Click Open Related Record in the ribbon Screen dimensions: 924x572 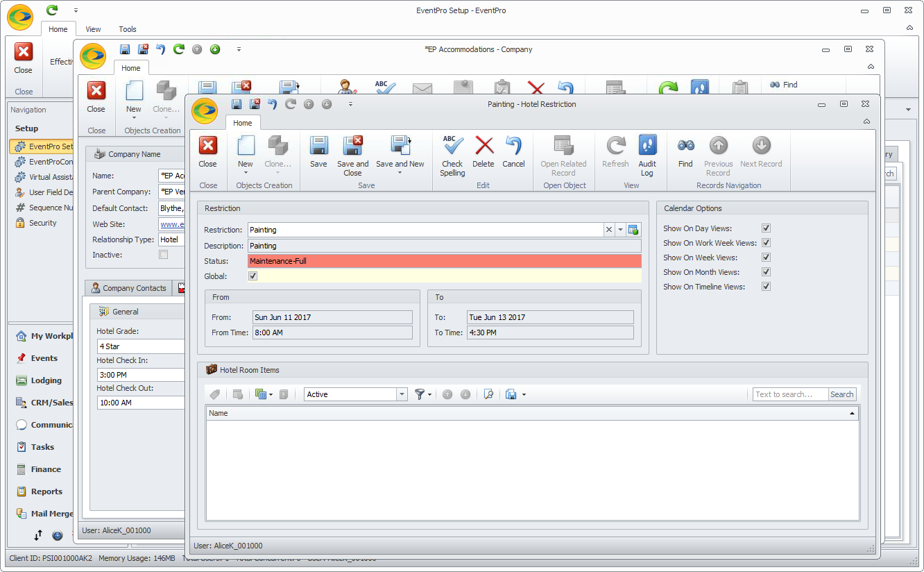click(563, 155)
